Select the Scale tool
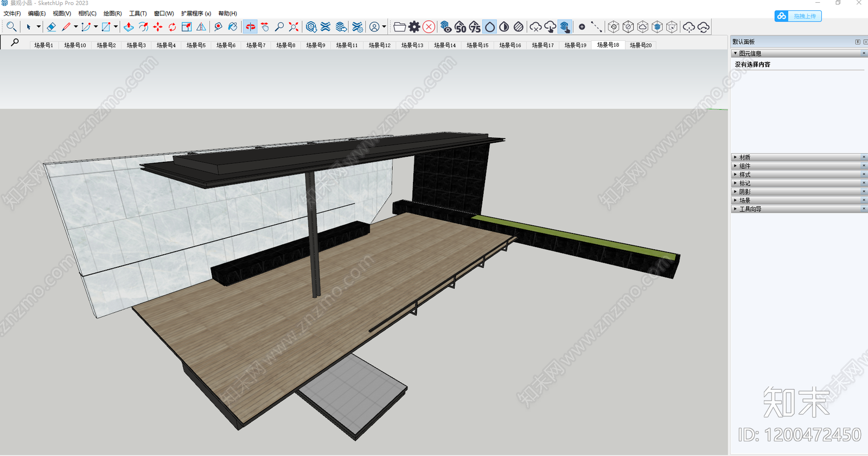Image resolution: width=868 pixels, height=456 pixels. click(x=187, y=27)
